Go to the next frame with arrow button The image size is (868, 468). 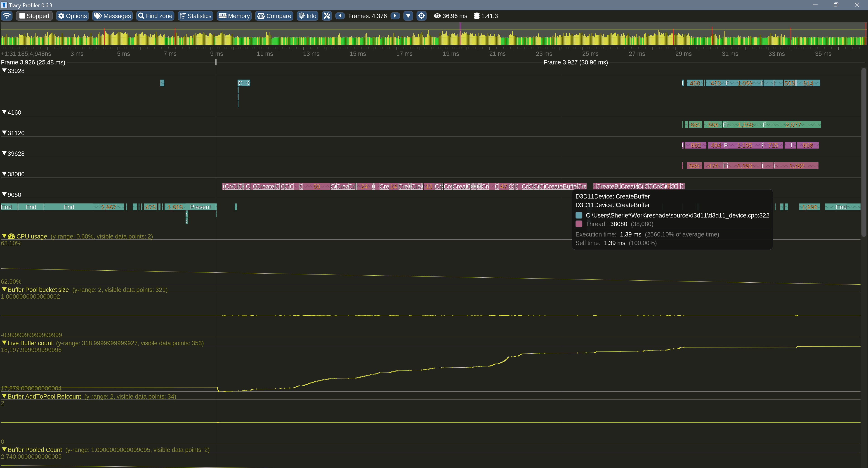click(395, 16)
